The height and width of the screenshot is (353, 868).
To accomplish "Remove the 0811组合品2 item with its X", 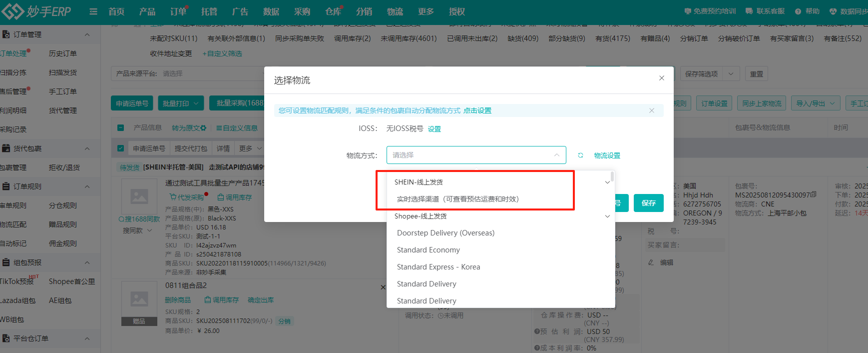I will [x=383, y=287].
